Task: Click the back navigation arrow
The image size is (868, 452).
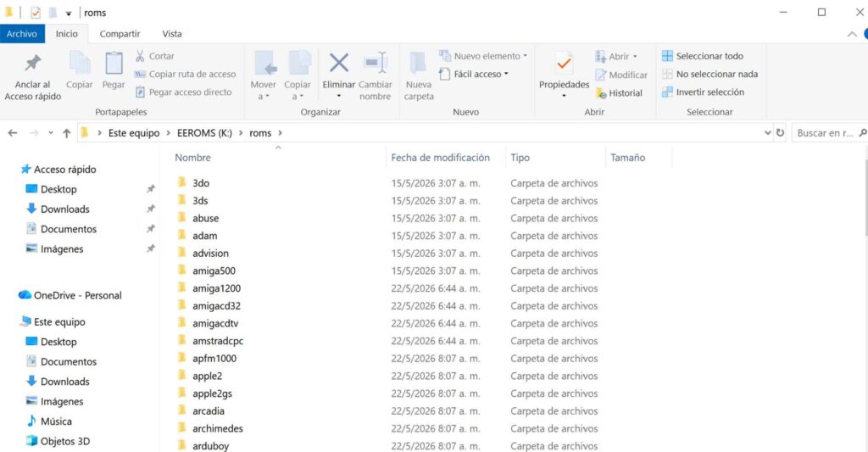Action: [13, 133]
